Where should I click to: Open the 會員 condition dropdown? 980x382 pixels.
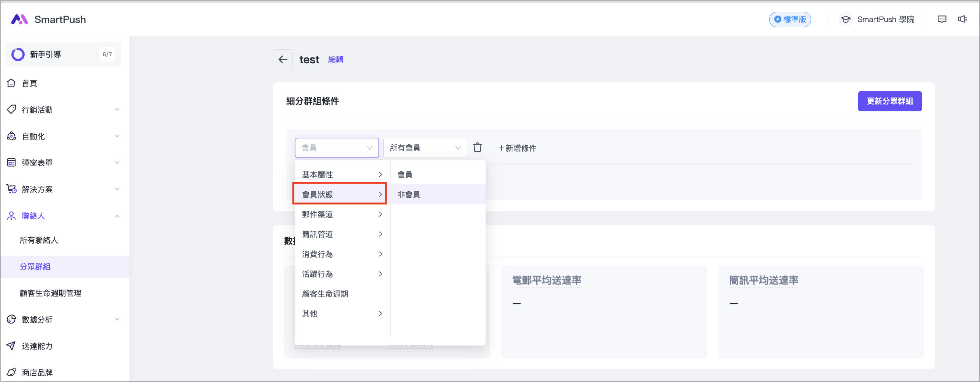click(x=336, y=148)
